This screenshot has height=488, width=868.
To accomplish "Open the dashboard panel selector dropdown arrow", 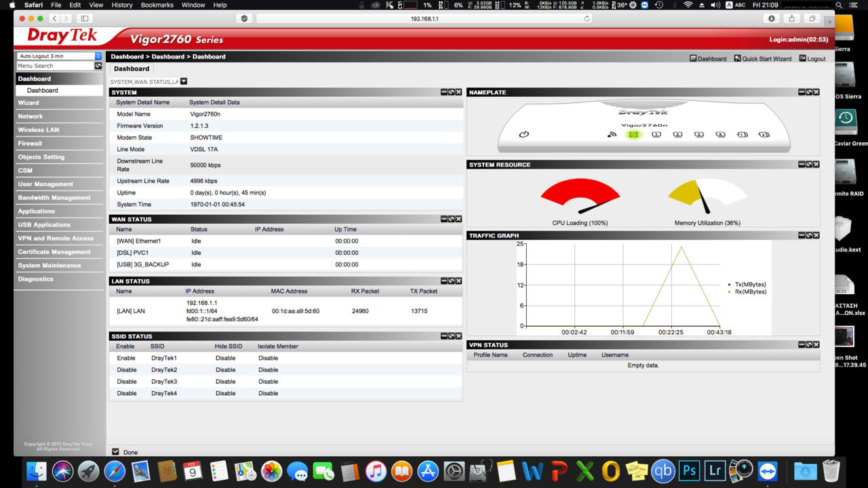I will 184,81.
